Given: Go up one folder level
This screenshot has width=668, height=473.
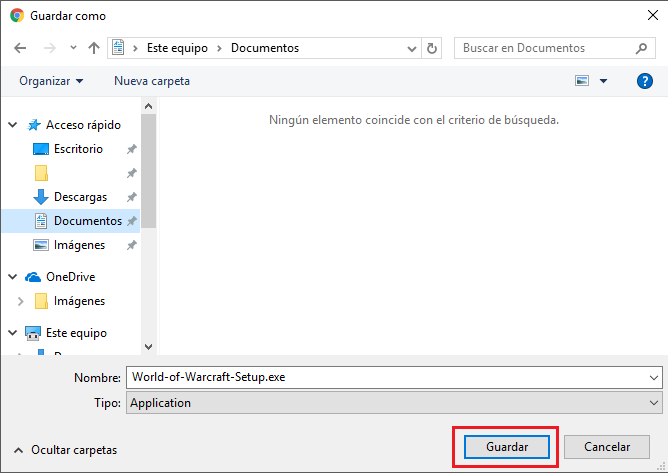Looking at the screenshot, I should coord(94,48).
